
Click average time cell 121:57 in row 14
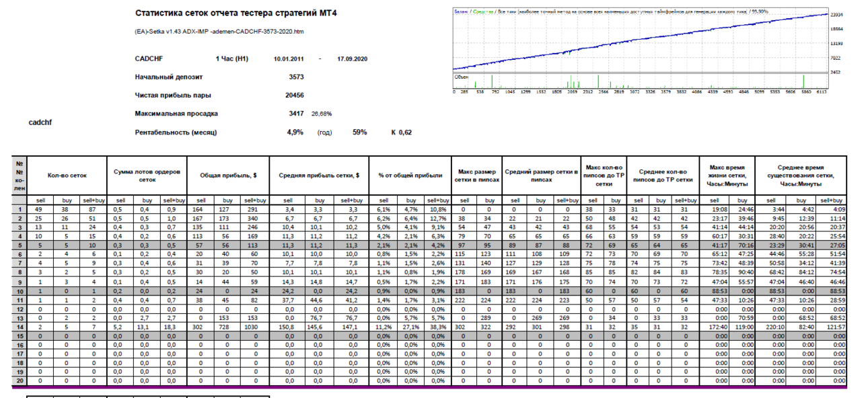[832, 326]
